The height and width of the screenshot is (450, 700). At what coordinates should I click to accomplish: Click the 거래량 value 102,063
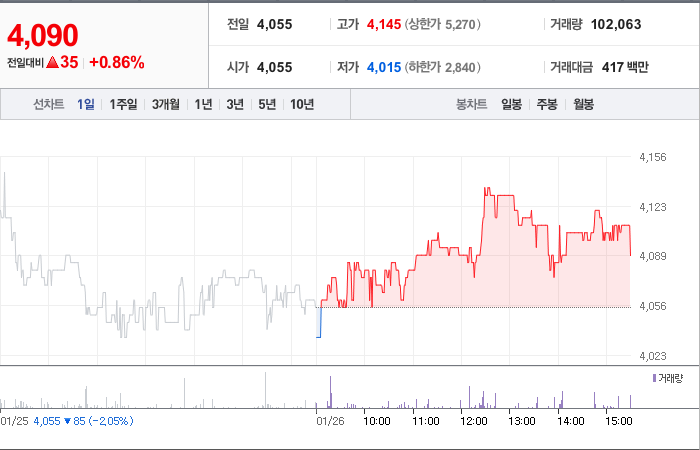[616, 24]
